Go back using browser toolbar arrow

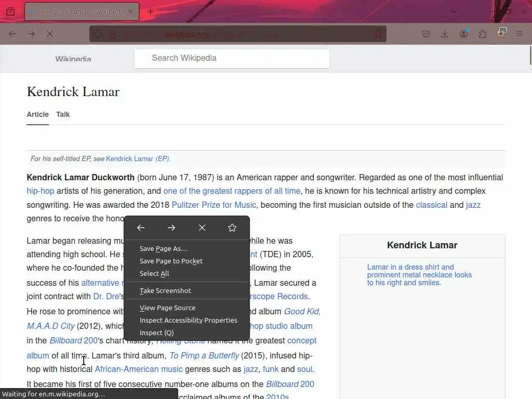tap(12, 34)
